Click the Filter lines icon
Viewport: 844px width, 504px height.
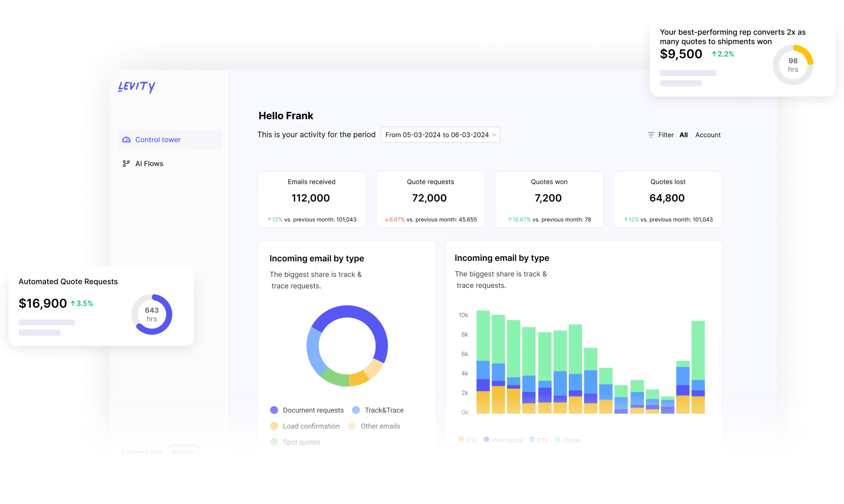click(x=651, y=135)
